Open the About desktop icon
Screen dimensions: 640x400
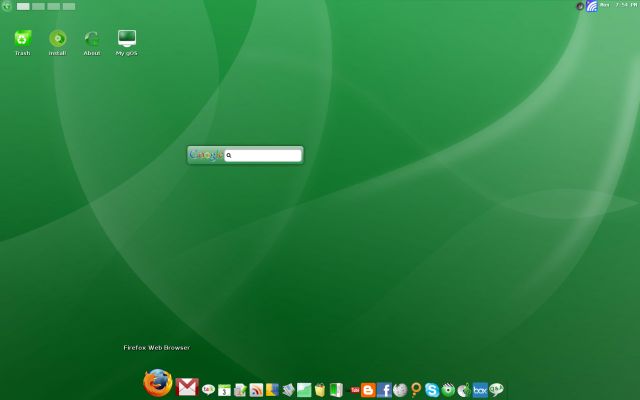[x=92, y=43]
